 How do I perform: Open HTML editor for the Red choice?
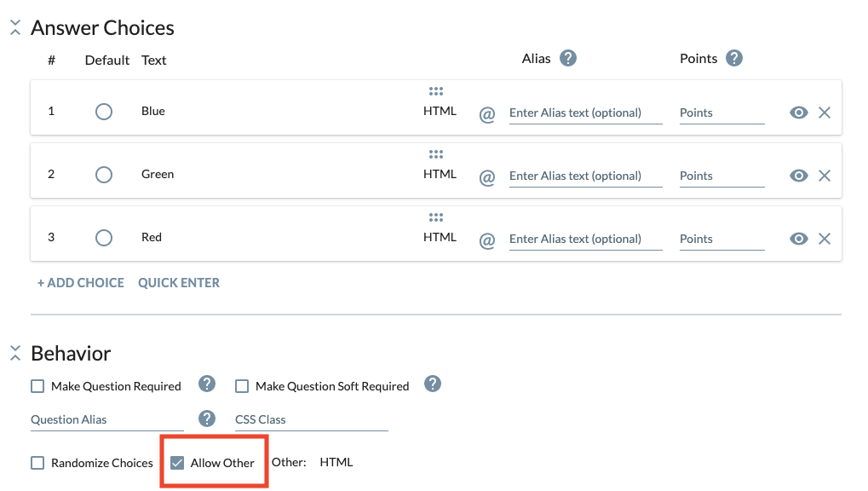(x=440, y=237)
